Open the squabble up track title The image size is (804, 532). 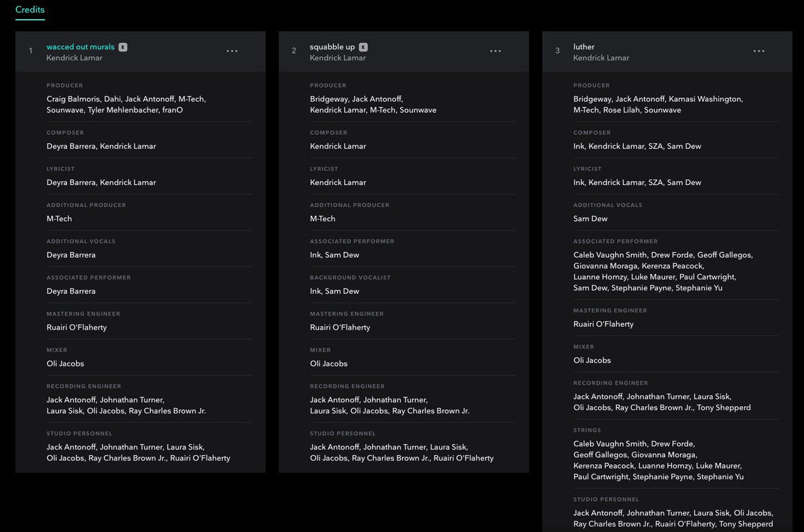pos(332,47)
